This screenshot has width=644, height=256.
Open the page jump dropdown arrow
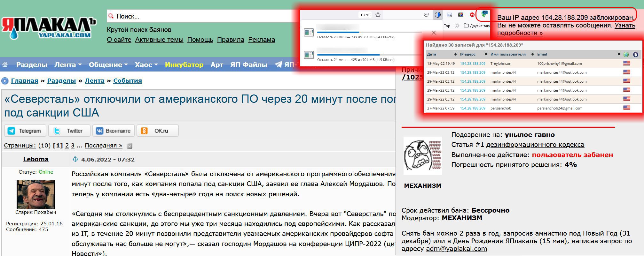(x=130, y=146)
